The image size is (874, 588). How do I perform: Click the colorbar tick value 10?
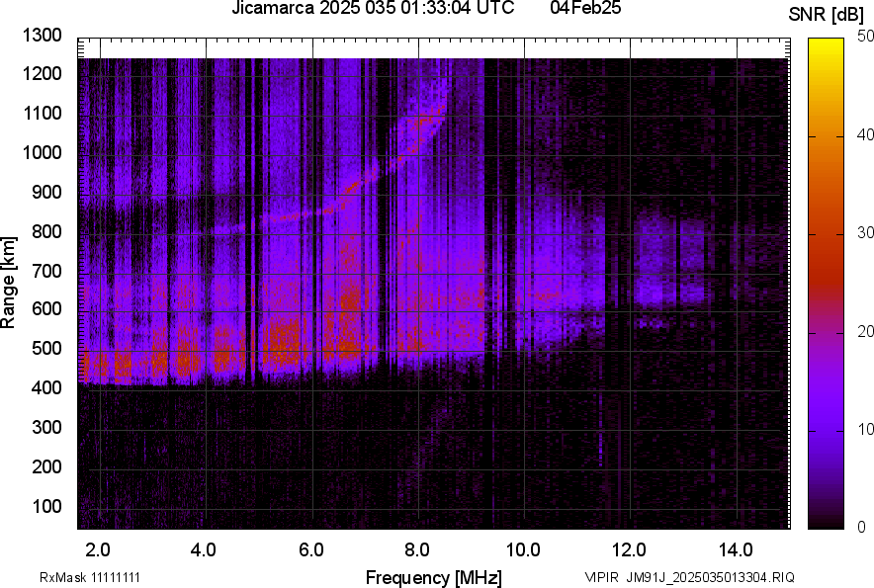(864, 429)
